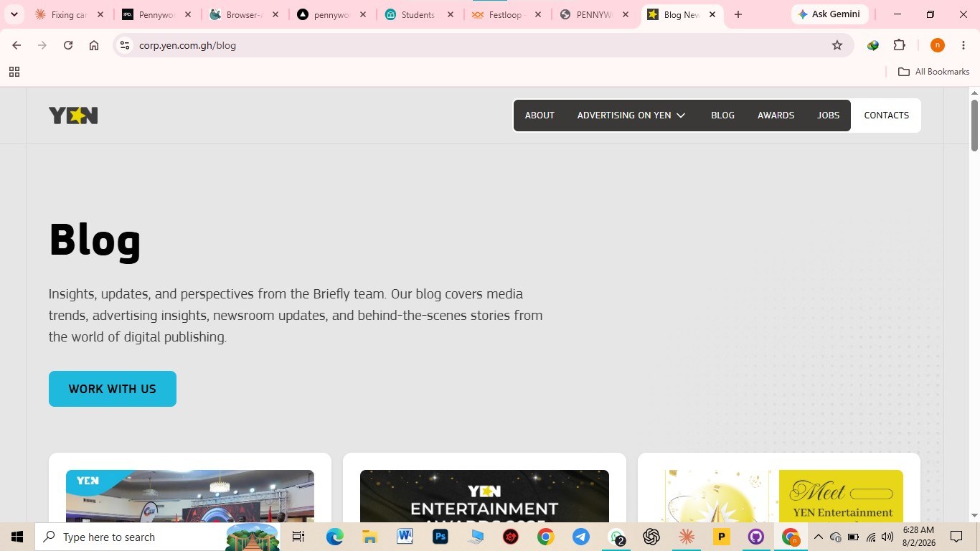Open the tab search dropdown arrow
The image size is (980, 551).
coord(14,14)
